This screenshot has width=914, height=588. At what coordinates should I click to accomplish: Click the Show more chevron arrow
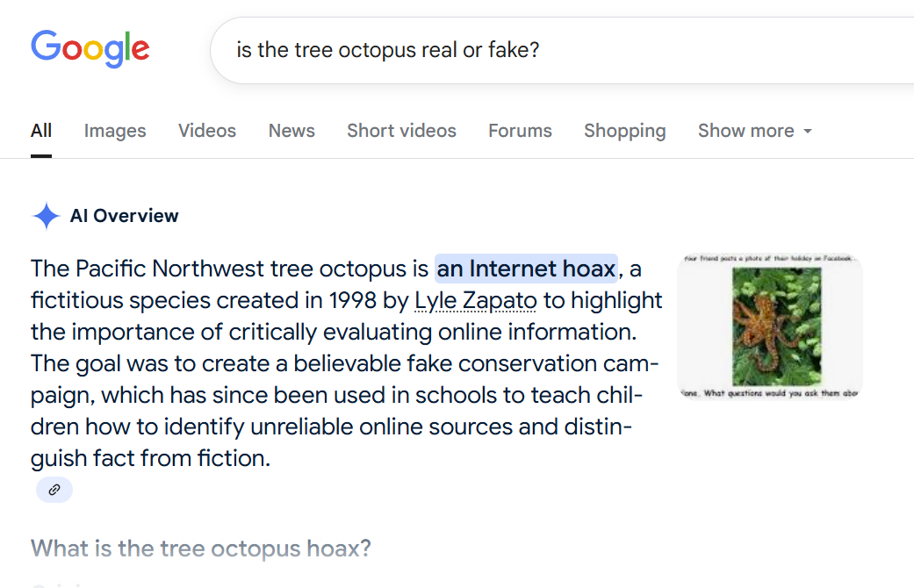pyautogui.click(x=807, y=130)
